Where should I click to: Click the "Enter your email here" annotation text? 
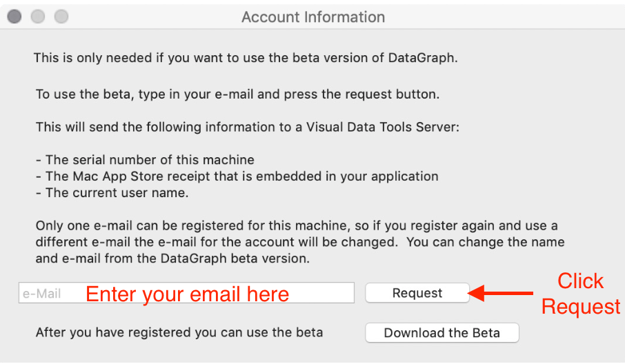click(187, 294)
